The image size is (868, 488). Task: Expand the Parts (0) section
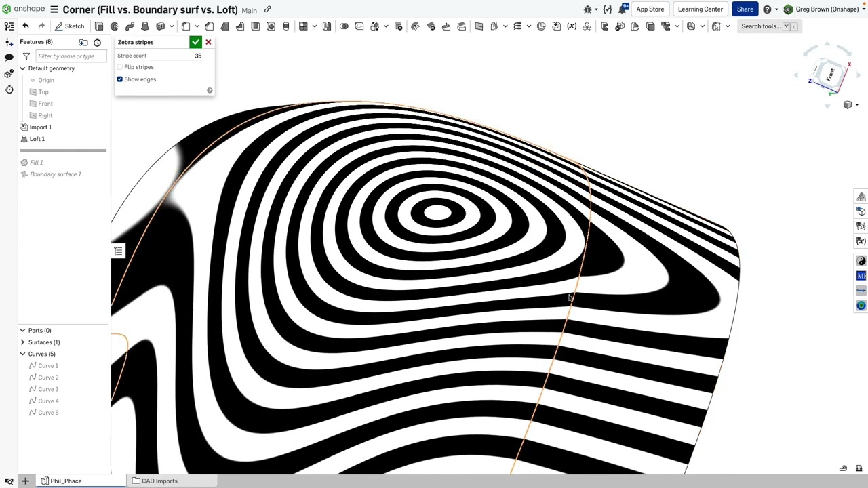pyautogui.click(x=22, y=331)
